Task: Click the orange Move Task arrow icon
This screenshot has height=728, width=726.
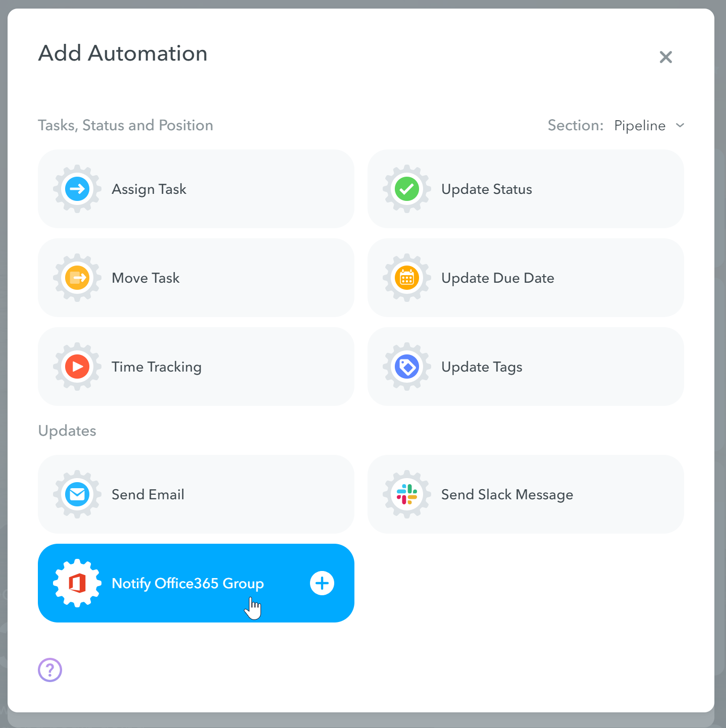Action: tap(77, 278)
